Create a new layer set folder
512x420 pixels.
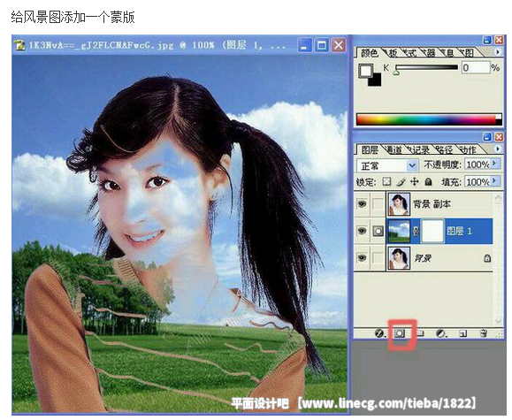point(421,333)
